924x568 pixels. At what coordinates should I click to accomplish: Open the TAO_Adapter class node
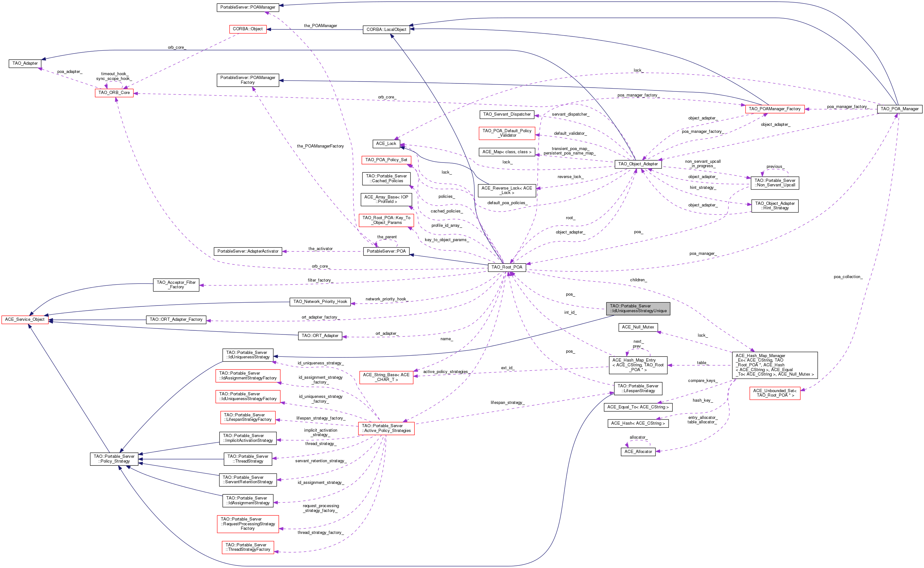click(x=25, y=63)
